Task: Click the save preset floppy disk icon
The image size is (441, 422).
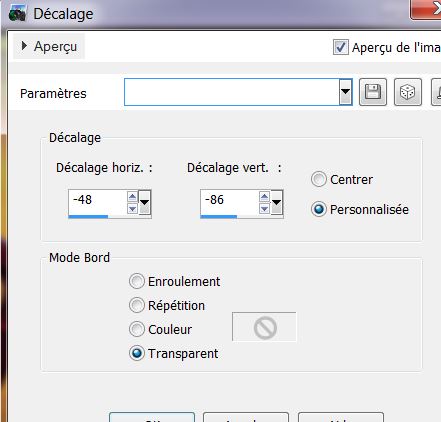Action: 373,92
